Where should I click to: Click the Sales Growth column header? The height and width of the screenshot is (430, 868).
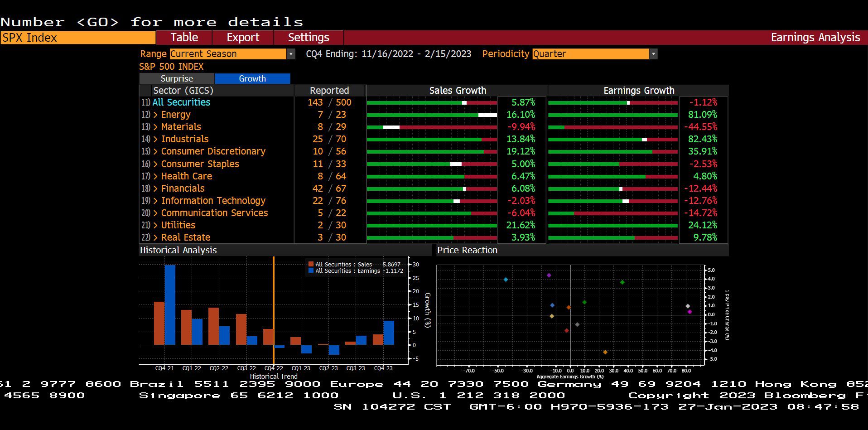coord(458,91)
